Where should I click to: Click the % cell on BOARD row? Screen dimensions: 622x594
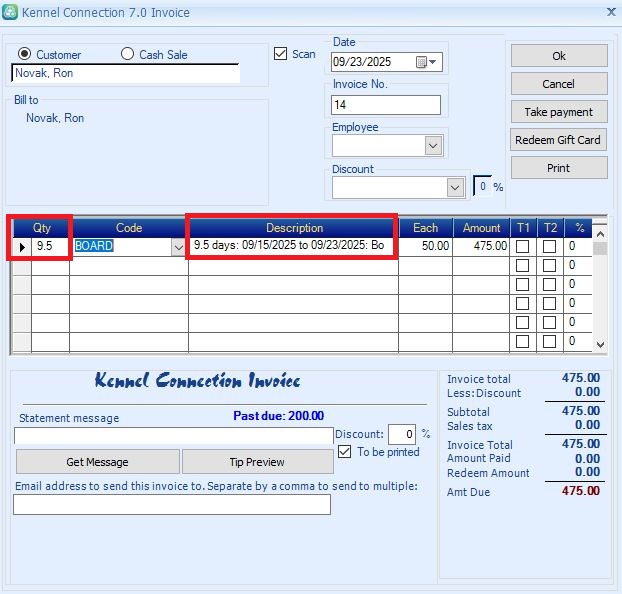(578, 246)
